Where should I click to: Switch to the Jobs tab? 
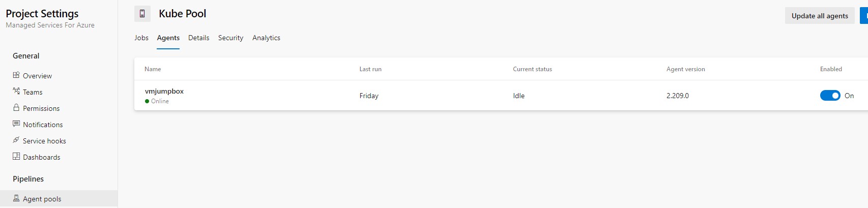[141, 38]
